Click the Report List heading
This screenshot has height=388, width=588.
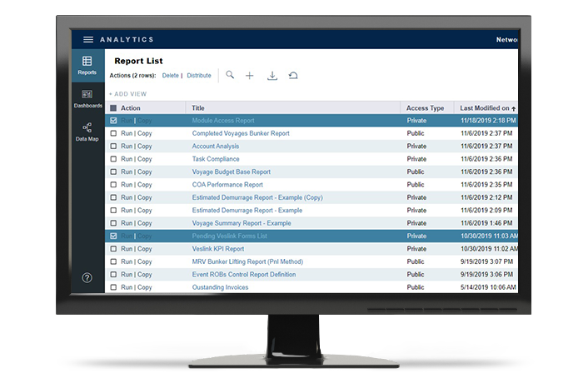click(x=138, y=61)
